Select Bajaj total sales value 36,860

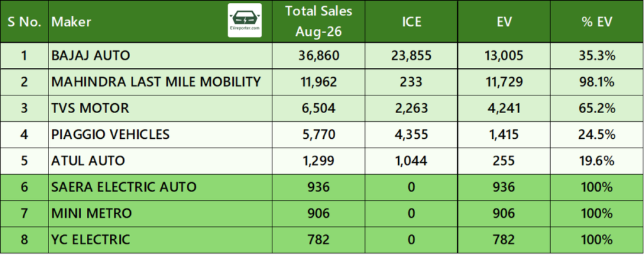(319, 56)
